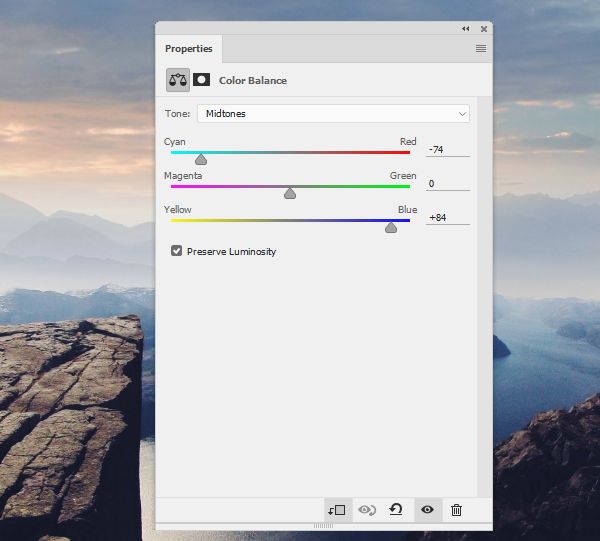Click the Preserve Luminosity label

[232, 251]
